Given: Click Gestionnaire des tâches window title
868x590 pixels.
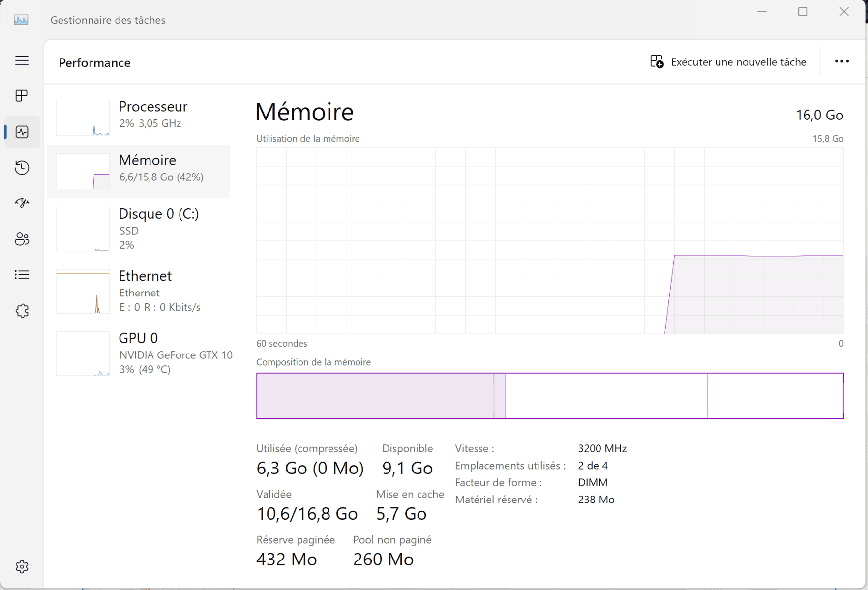Looking at the screenshot, I should point(108,20).
